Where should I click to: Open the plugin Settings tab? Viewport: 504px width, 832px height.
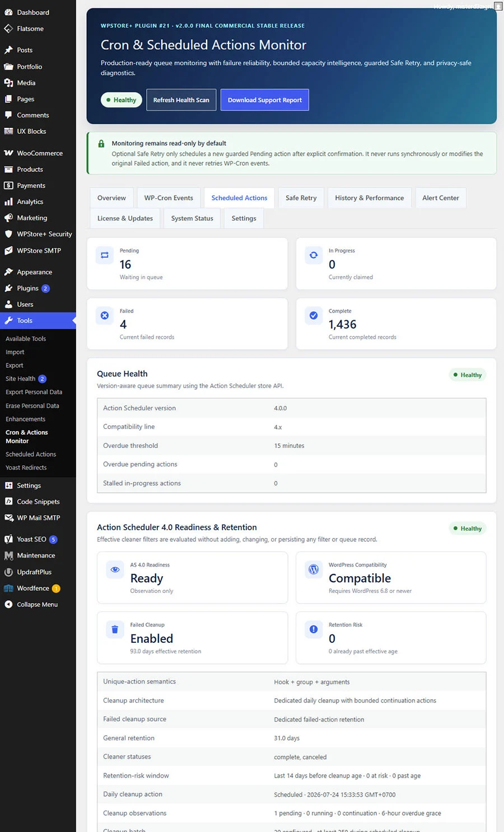(244, 218)
